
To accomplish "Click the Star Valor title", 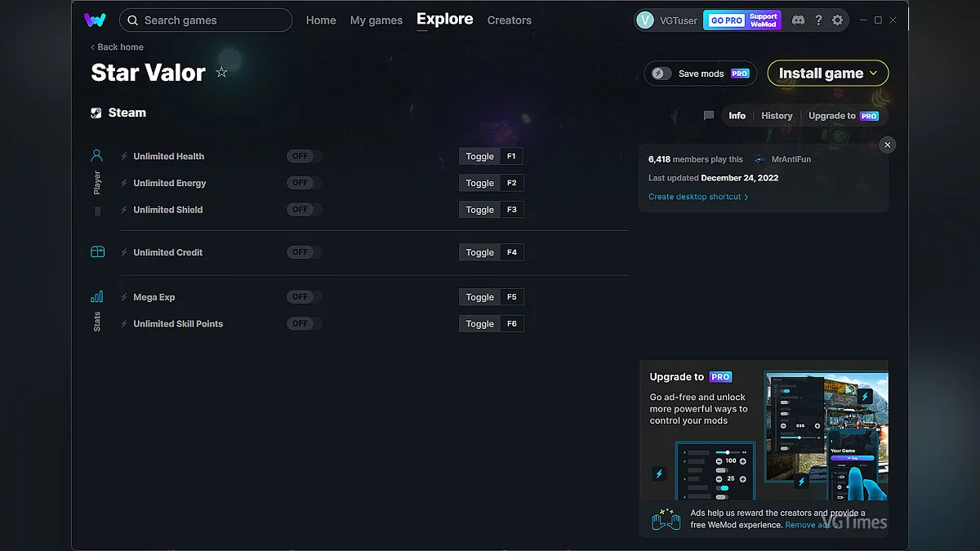I will 148,73.
